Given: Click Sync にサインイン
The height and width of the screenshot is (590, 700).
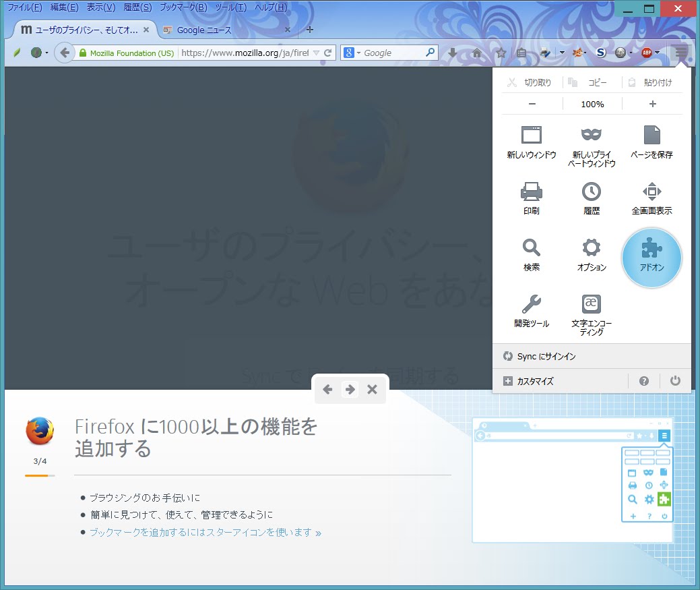Looking at the screenshot, I should (x=592, y=356).
